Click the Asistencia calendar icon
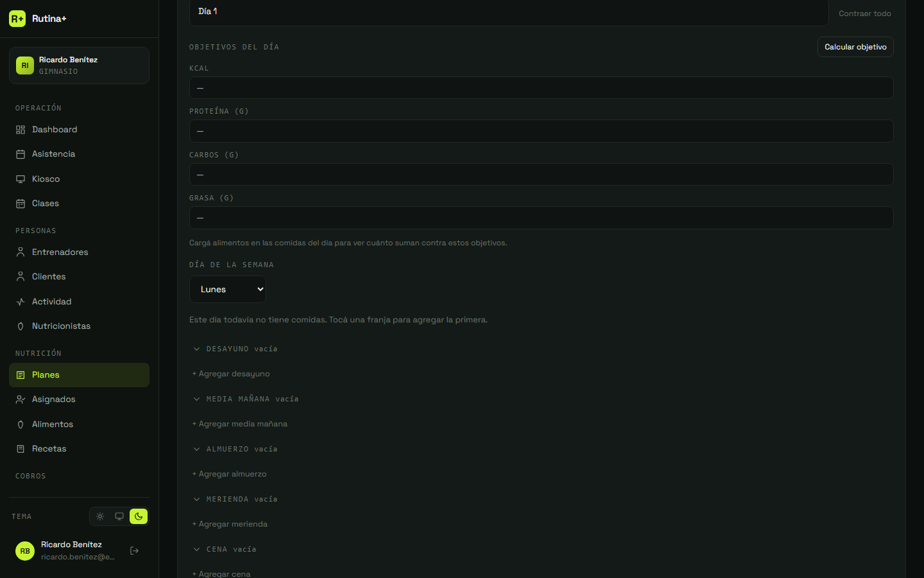This screenshot has width=924, height=578. tap(21, 154)
